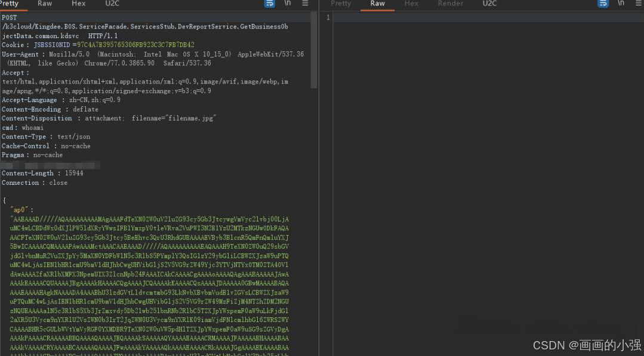Click the Connection close line
Viewport: 644px width, 356px height.
[35, 183]
